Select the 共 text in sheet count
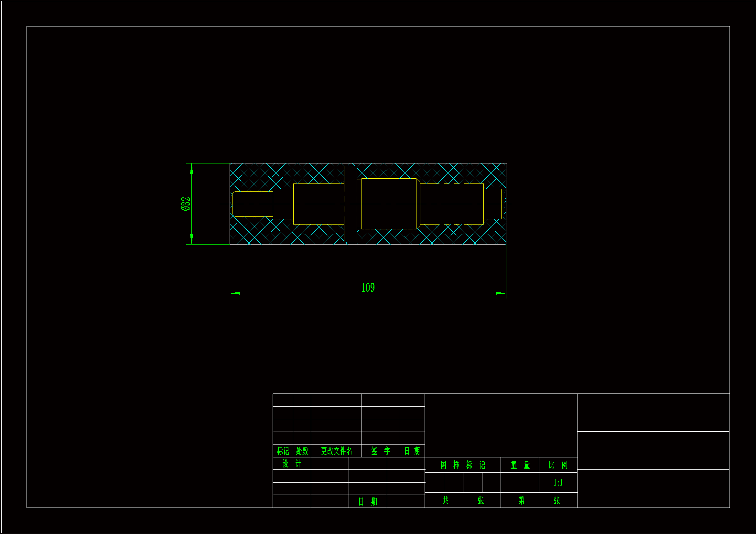The image size is (756, 534). 445,500
